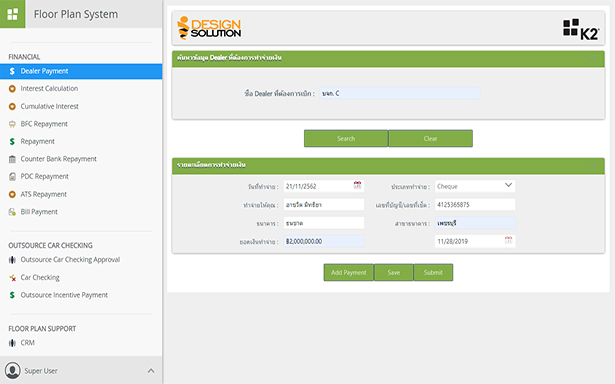Image resolution: width=615 pixels, height=384 pixels.
Task: Click the Add Payment button
Action: click(349, 272)
